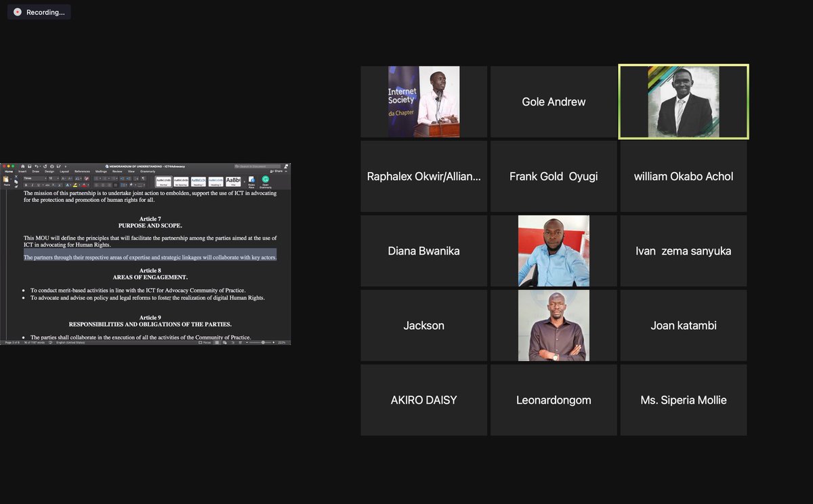
Task: Toggle Italic formatting in Word
Action: coord(33,185)
